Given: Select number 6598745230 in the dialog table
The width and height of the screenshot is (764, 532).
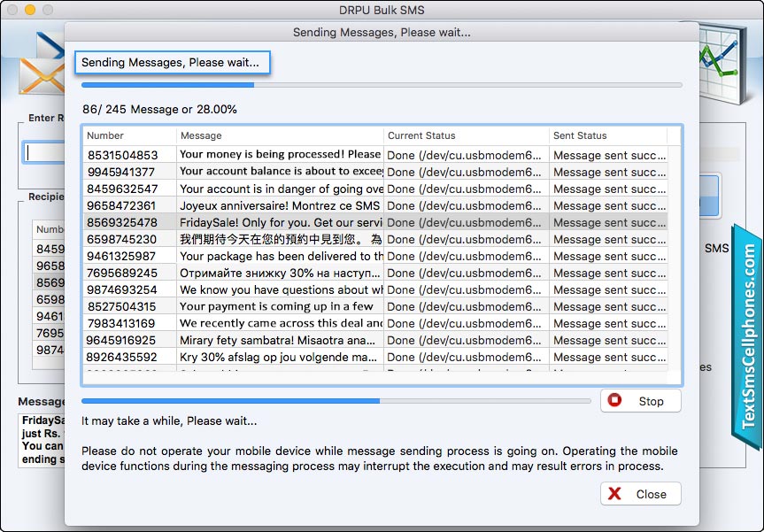Looking at the screenshot, I should tap(122, 239).
